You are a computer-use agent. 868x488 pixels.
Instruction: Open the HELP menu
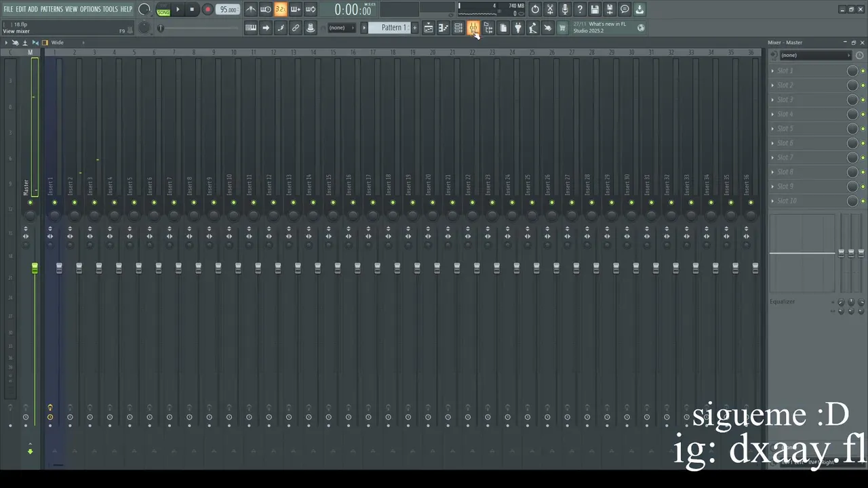126,9
